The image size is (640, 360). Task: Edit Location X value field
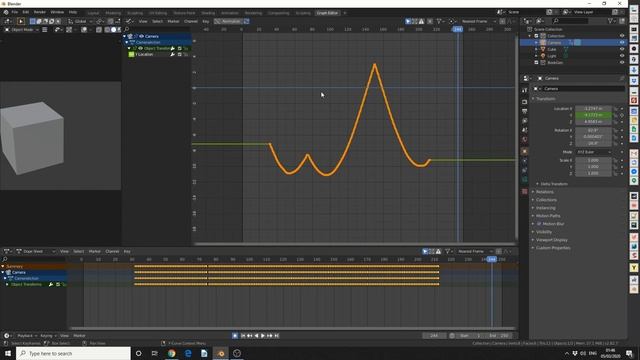pos(593,109)
